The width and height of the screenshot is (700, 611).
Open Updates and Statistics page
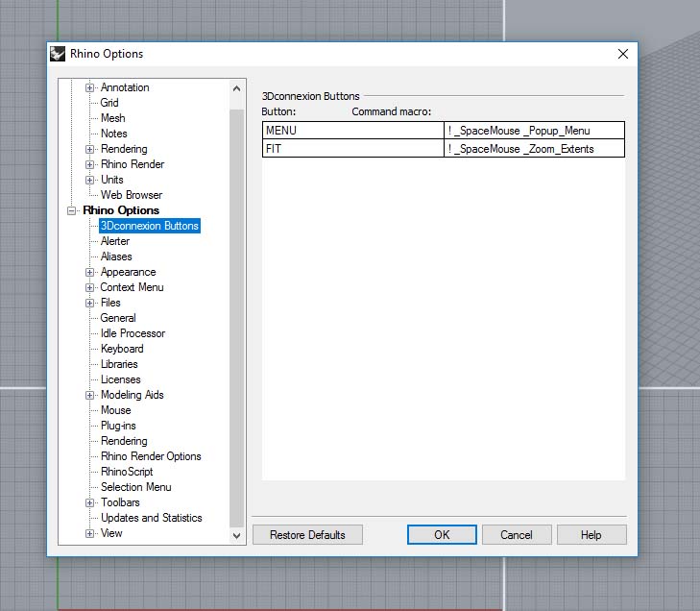click(152, 518)
